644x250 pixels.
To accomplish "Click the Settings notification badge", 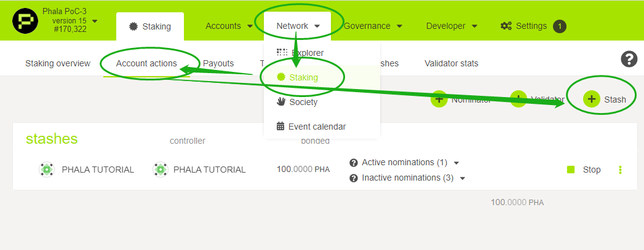I will [x=560, y=26].
